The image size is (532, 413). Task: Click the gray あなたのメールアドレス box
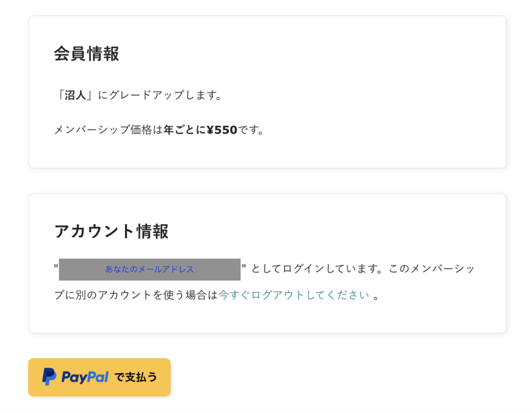click(150, 269)
